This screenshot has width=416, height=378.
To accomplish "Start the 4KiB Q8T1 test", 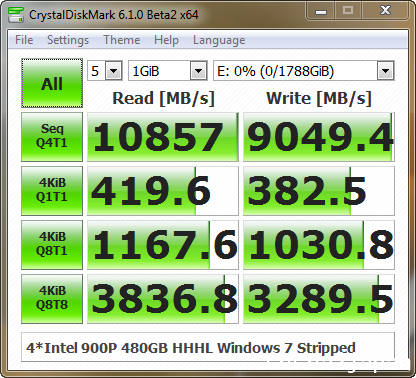I will pos(52,245).
